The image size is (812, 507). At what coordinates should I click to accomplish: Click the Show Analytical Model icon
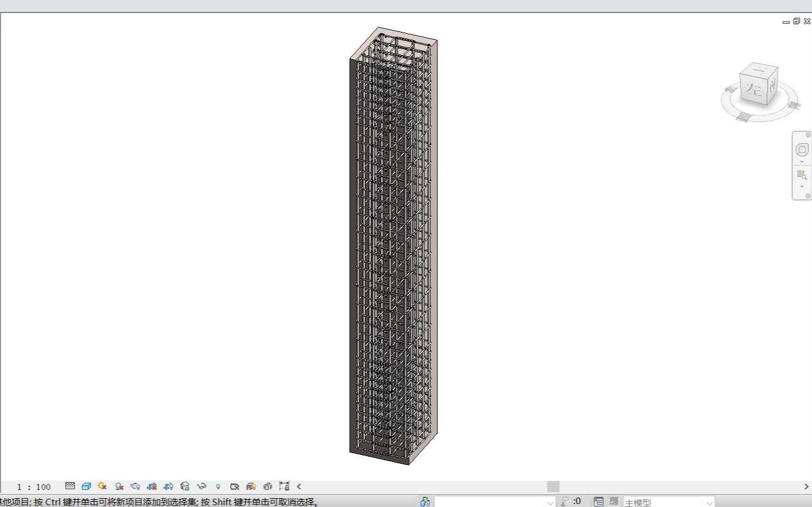(x=251, y=486)
